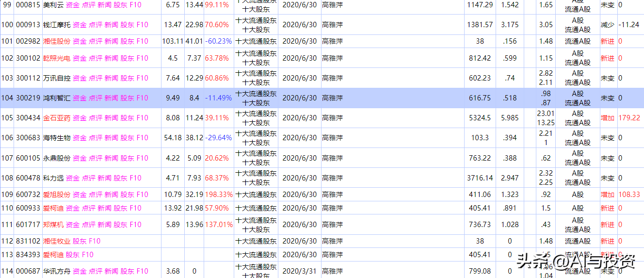Screen dimensions: 644x278
Task: Click date 2020/3/31 for 华讯方舟
Action: [x=299, y=271]
